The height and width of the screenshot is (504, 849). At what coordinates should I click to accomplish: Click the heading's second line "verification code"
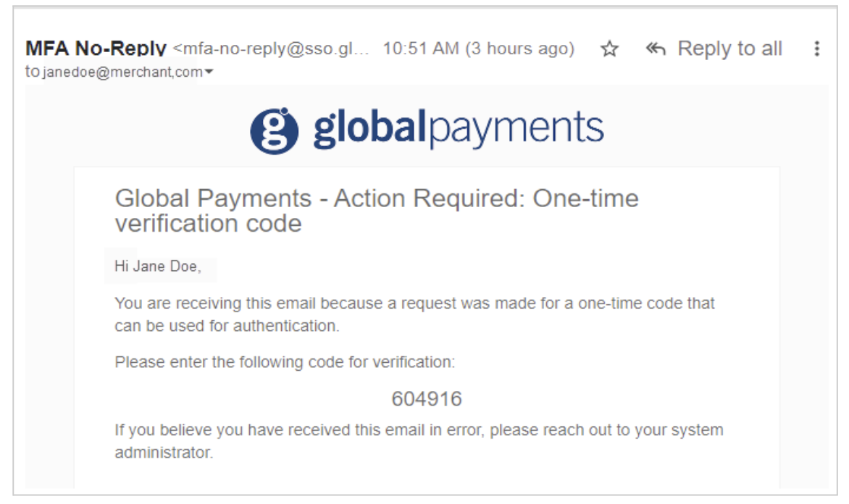[208, 224]
